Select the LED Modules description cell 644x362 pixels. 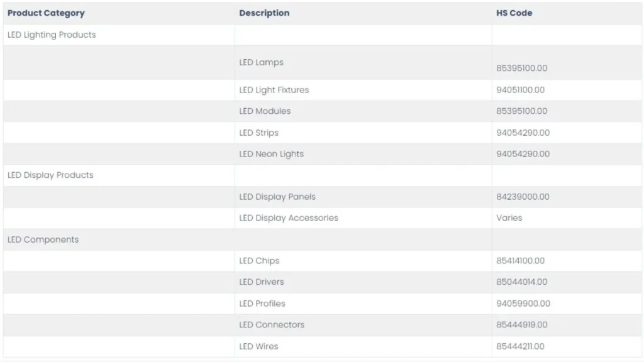tap(265, 111)
